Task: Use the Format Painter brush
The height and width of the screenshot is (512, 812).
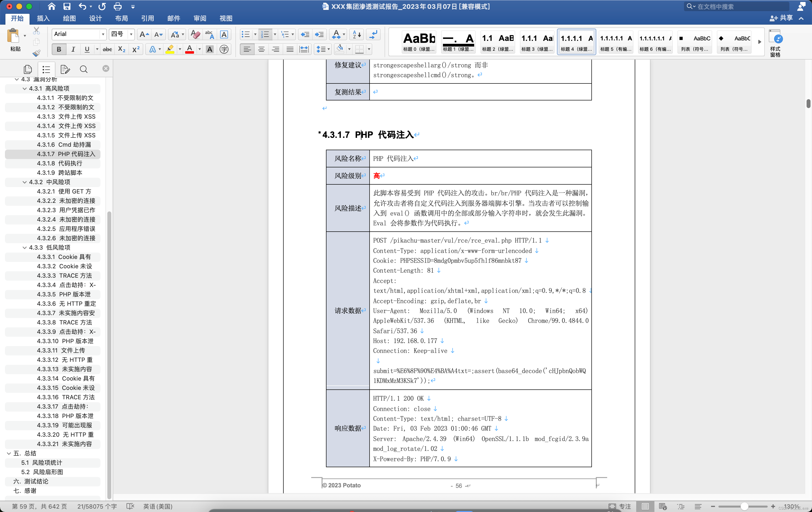Action: click(36, 53)
